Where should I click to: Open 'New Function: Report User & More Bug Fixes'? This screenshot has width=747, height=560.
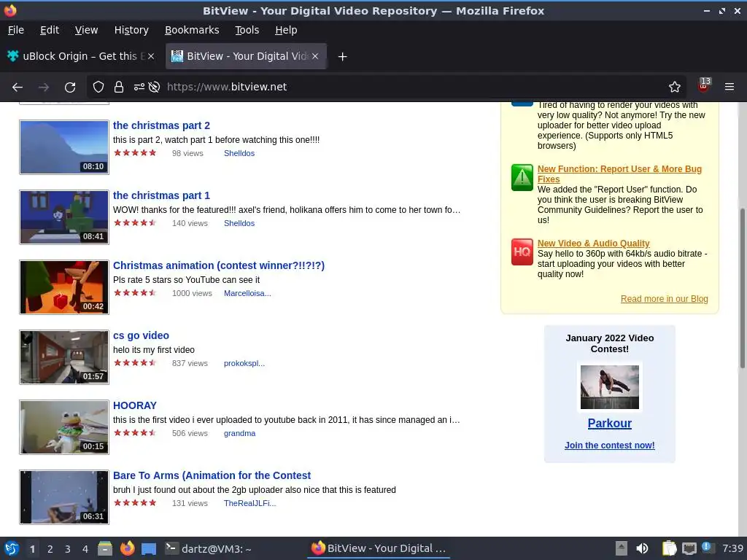[x=619, y=174]
